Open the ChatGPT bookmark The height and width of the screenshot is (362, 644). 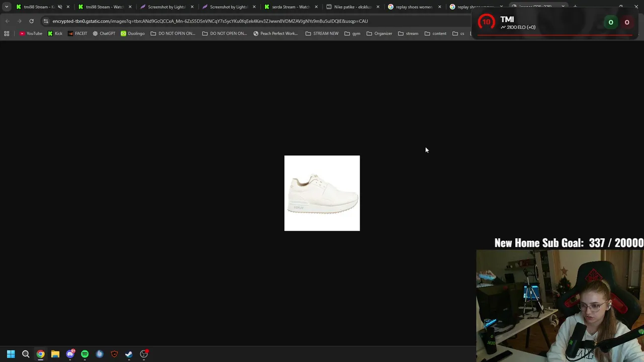pyautogui.click(x=104, y=34)
